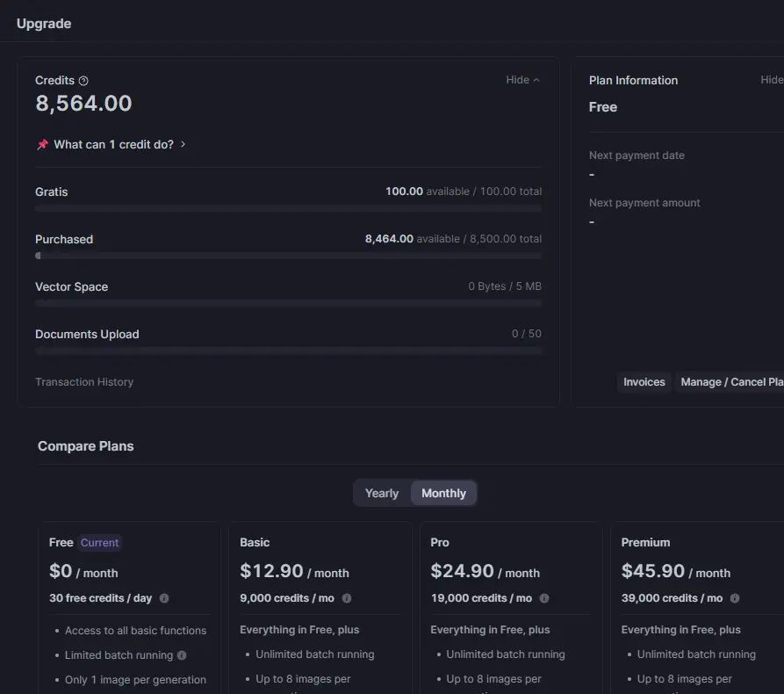Click the 8,464.00 available purchased amount
Image resolution: width=784 pixels, height=694 pixels.
(x=389, y=239)
